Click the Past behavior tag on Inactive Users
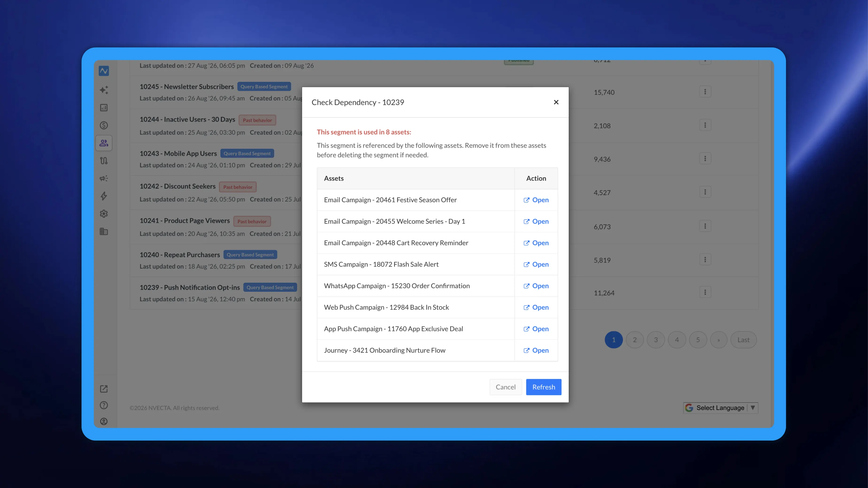This screenshot has height=488, width=868. [257, 120]
